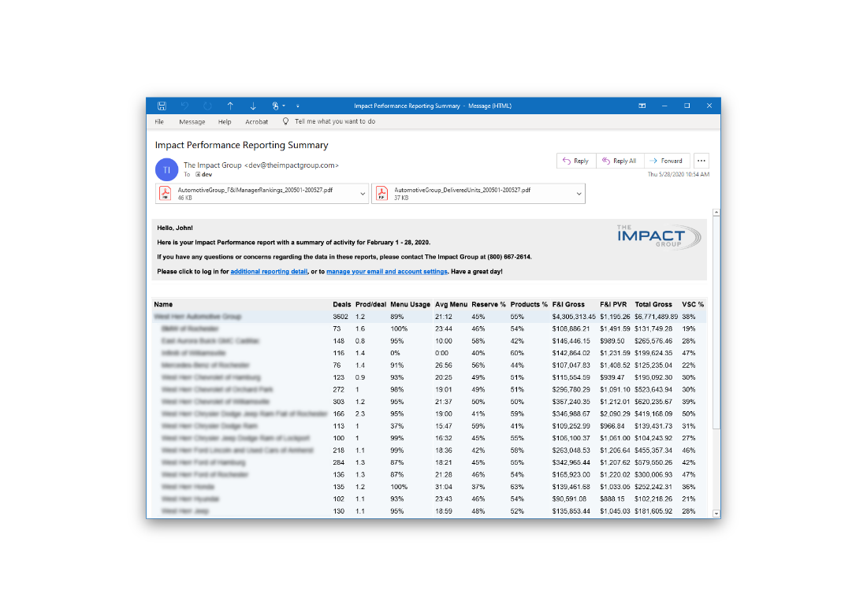Expand the F&IManagerRankings attachment dropdown arrow

coord(363,194)
